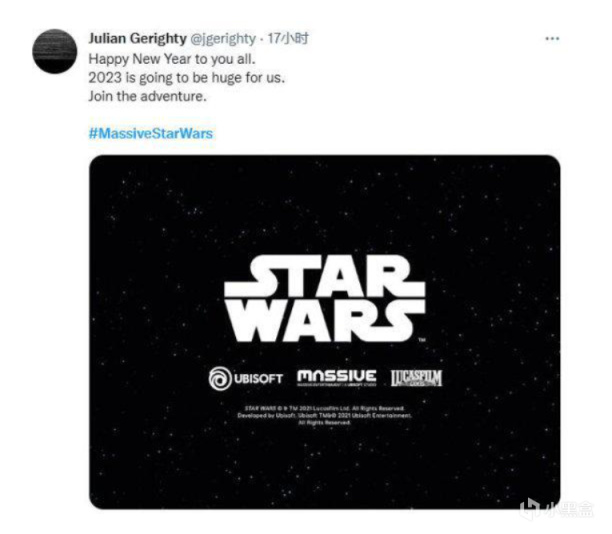
Task: Open the three-dot more options menu
Action: 552,38
